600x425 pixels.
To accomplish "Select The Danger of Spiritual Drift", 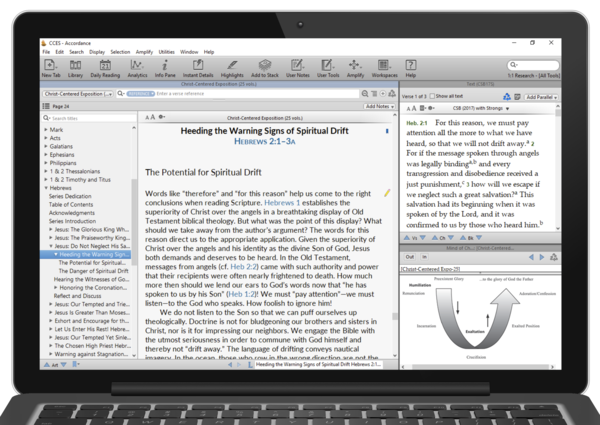I will point(93,271).
